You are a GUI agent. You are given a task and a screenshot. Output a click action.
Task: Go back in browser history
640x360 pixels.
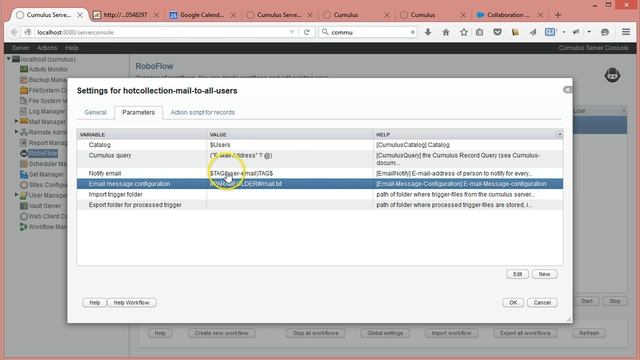tap(14, 32)
